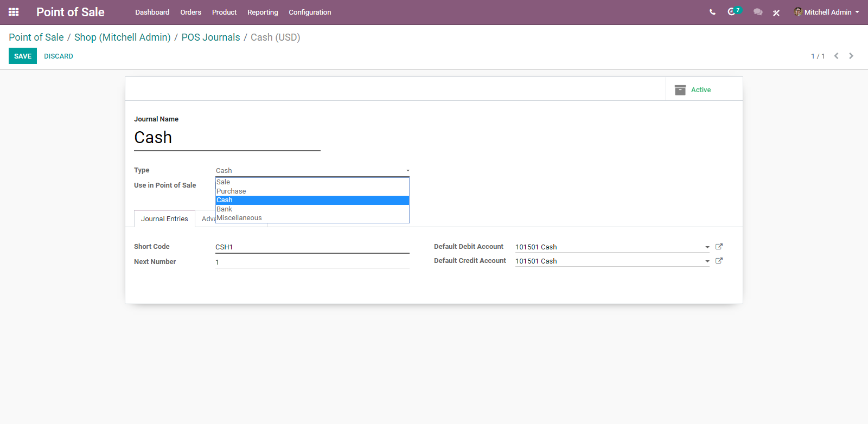Click the 1 / 1 pager counter
This screenshot has width=868, height=424.
[818, 56]
